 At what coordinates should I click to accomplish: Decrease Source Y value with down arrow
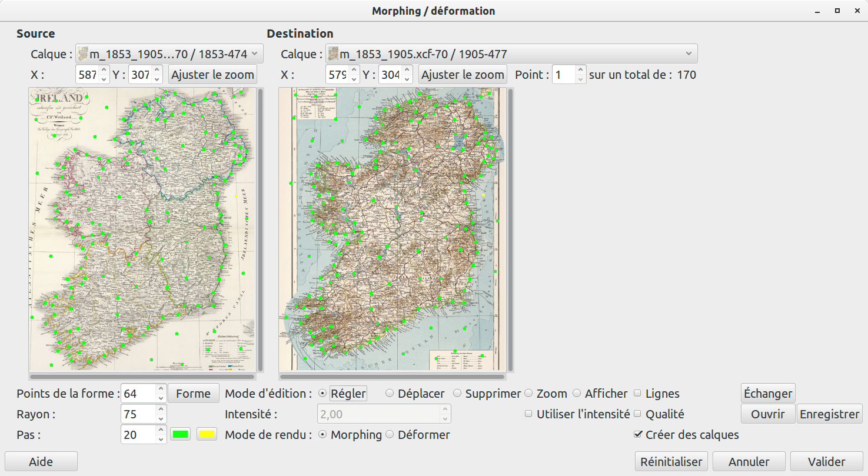pos(157,79)
